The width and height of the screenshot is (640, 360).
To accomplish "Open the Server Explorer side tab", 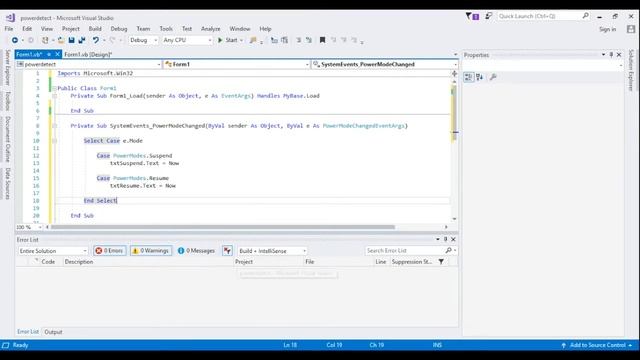I will tap(7, 68).
